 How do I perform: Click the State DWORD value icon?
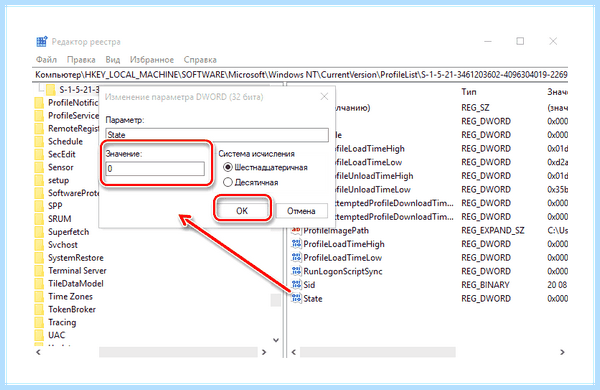(296, 299)
